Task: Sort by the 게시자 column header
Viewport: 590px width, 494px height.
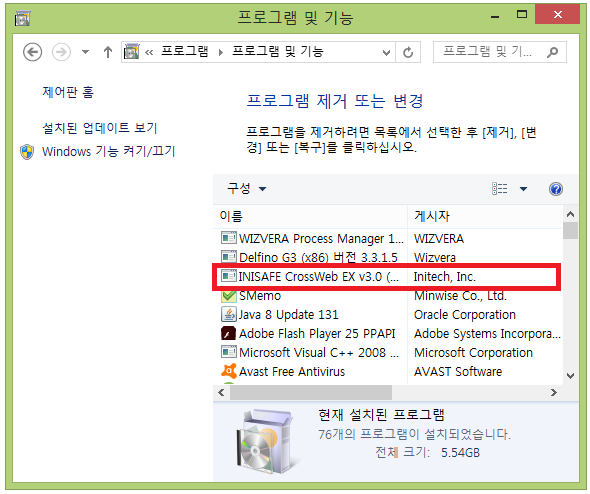Action: tap(485, 216)
